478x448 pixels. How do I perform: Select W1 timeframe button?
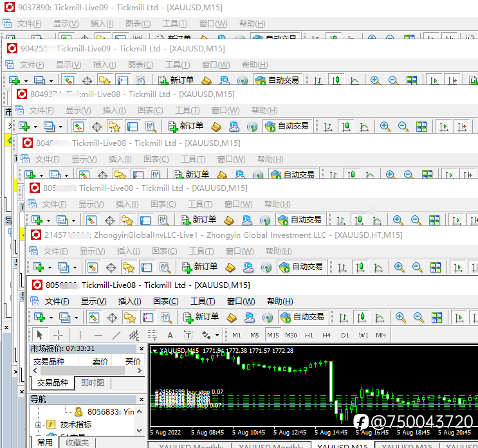(x=363, y=335)
